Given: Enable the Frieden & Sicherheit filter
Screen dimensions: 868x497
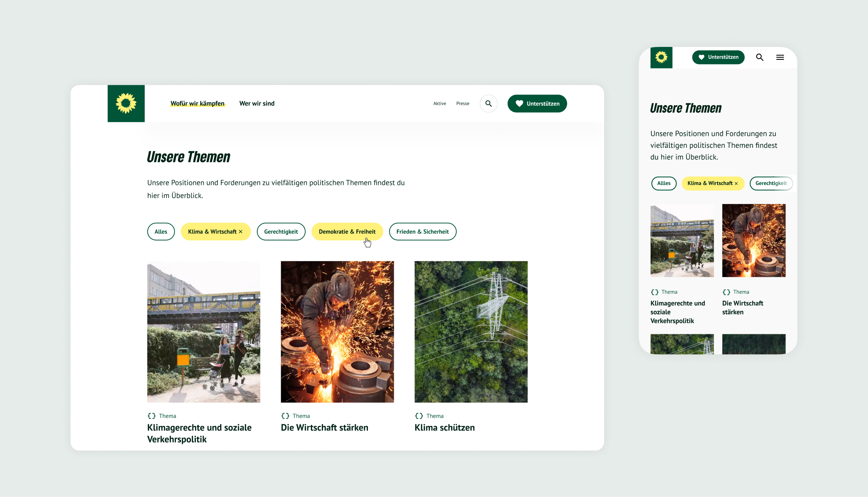Looking at the screenshot, I should pyautogui.click(x=423, y=231).
